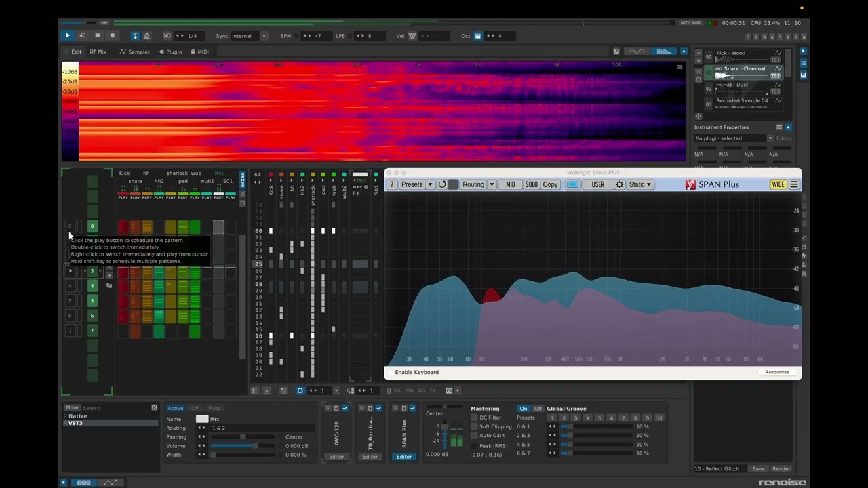Open the SPAN Plus hamburger menu
Viewport: 868px width, 488px height.
pos(794,184)
